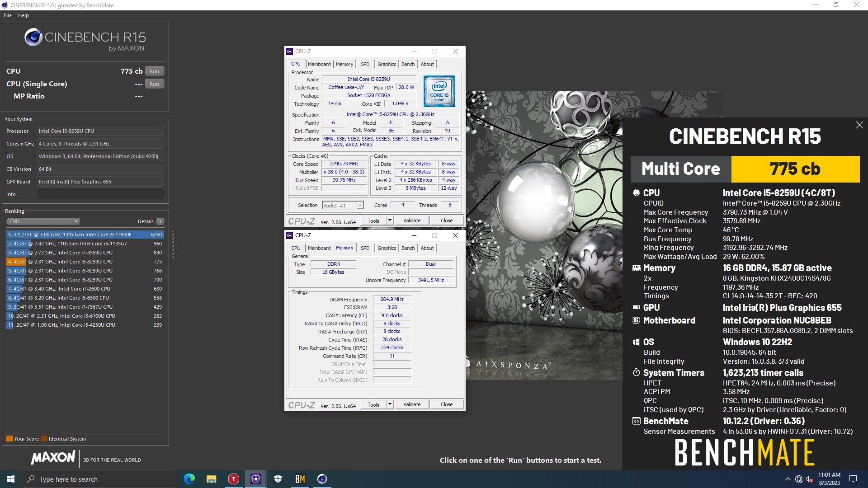This screenshot has height=488, width=868.
Task: Click Close button in upper CPU-Z
Action: click(447, 221)
